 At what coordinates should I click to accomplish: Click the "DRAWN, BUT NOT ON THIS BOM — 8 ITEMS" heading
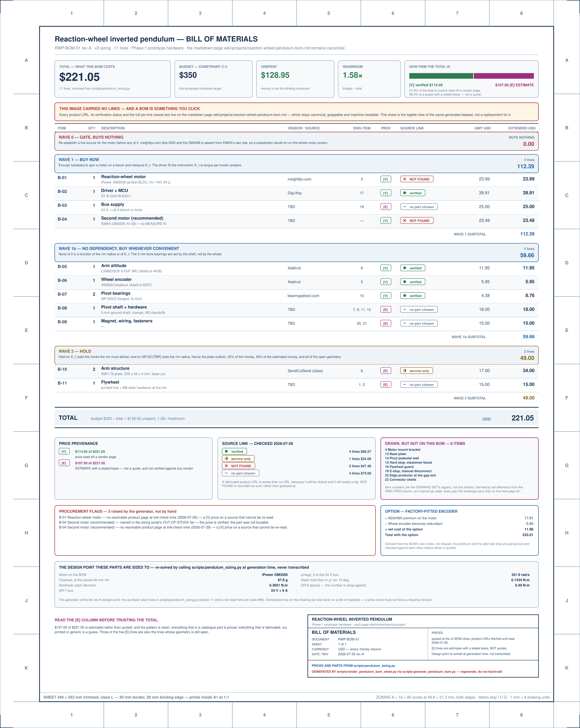click(425, 444)
